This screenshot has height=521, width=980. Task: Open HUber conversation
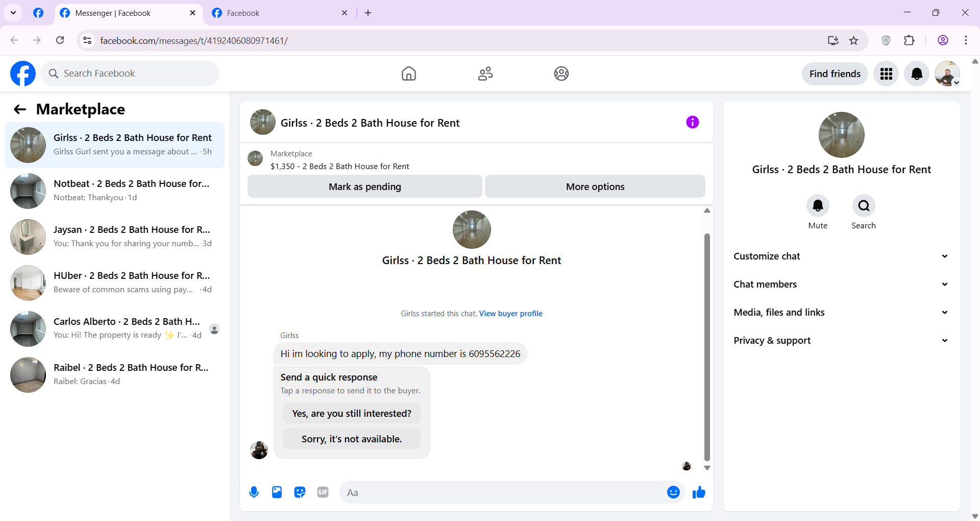115,283
